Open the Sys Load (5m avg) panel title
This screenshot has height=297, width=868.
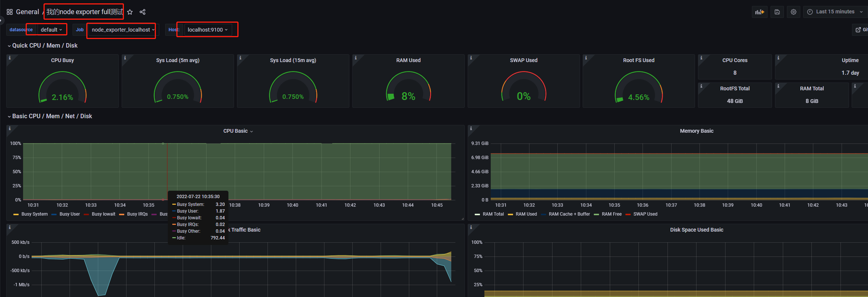[178, 60]
